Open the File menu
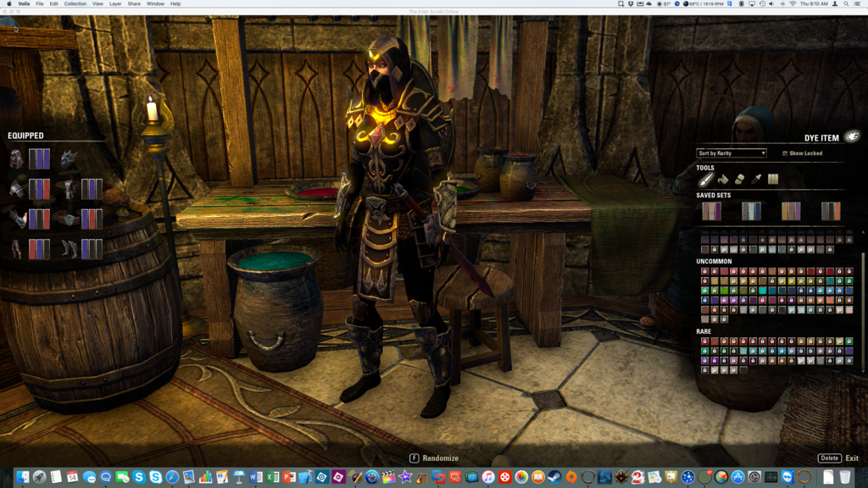Screen dimensions: 868x488 (40, 4)
